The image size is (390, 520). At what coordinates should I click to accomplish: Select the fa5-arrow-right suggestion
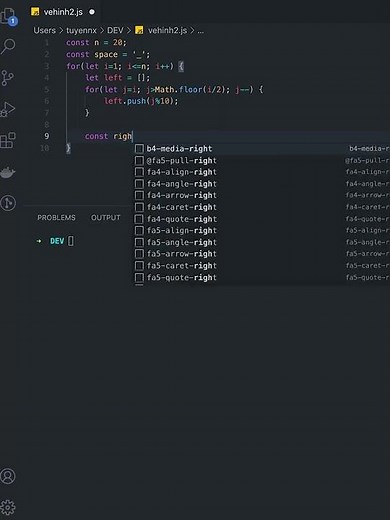[262, 254]
